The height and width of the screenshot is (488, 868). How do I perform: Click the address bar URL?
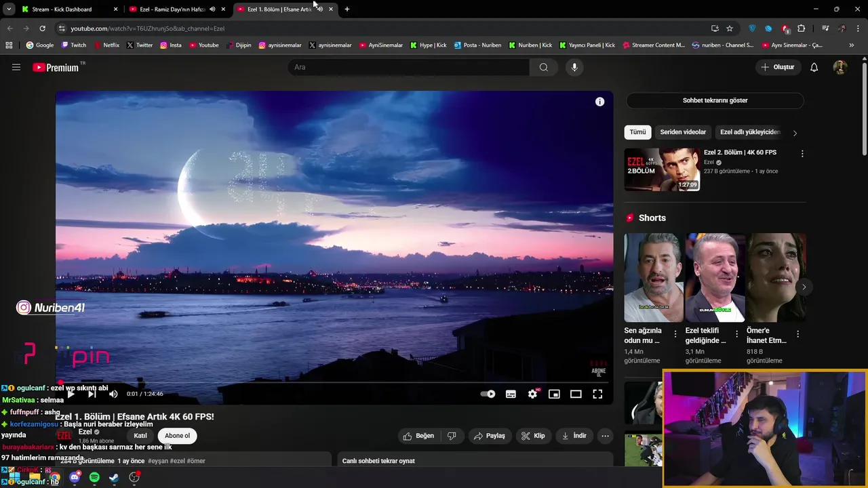[148, 28]
